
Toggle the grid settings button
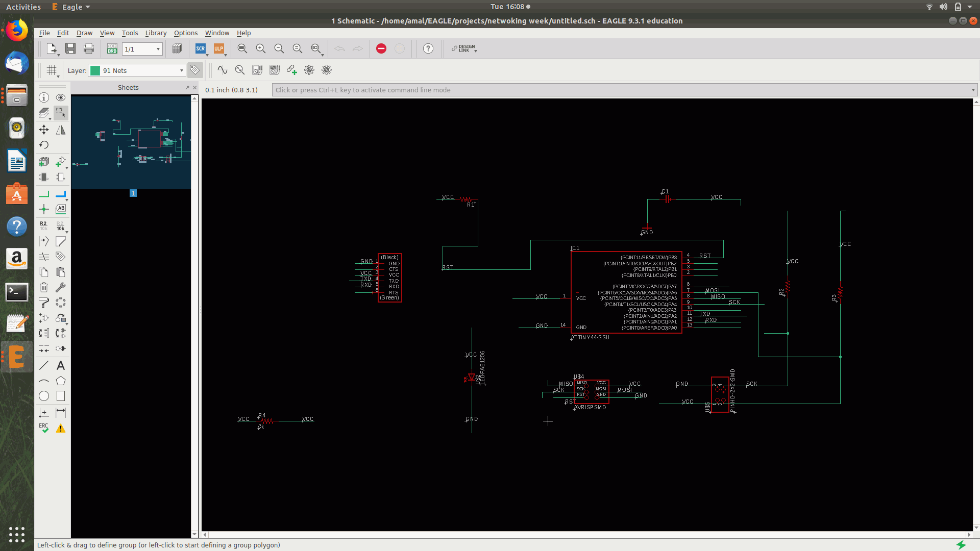point(52,70)
